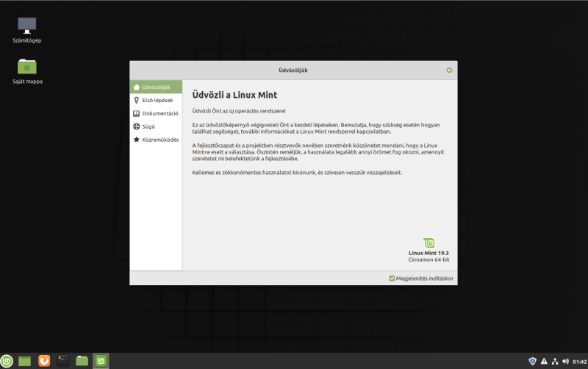
Task: Open the Számítógép desktop icon
Action: (27, 30)
